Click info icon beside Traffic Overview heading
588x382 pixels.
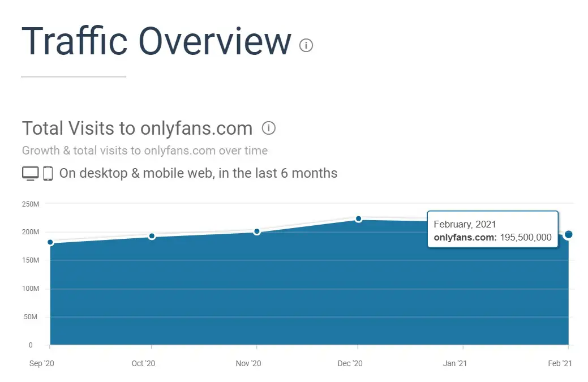point(306,45)
